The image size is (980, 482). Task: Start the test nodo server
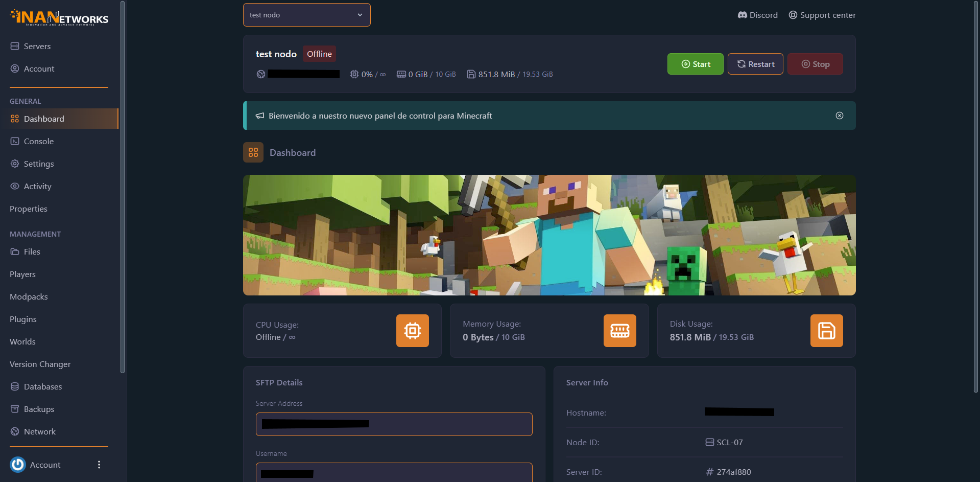coord(695,64)
